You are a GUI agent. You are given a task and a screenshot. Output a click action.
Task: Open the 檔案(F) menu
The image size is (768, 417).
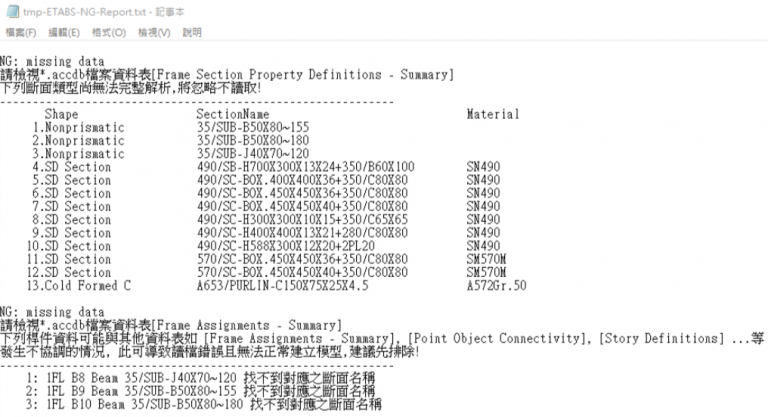21,32
